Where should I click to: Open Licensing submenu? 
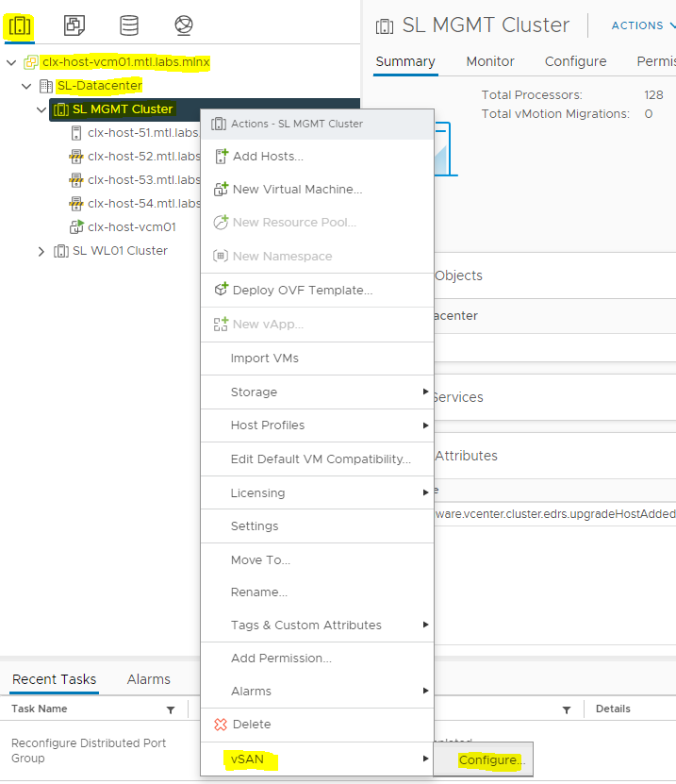click(317, 493)
